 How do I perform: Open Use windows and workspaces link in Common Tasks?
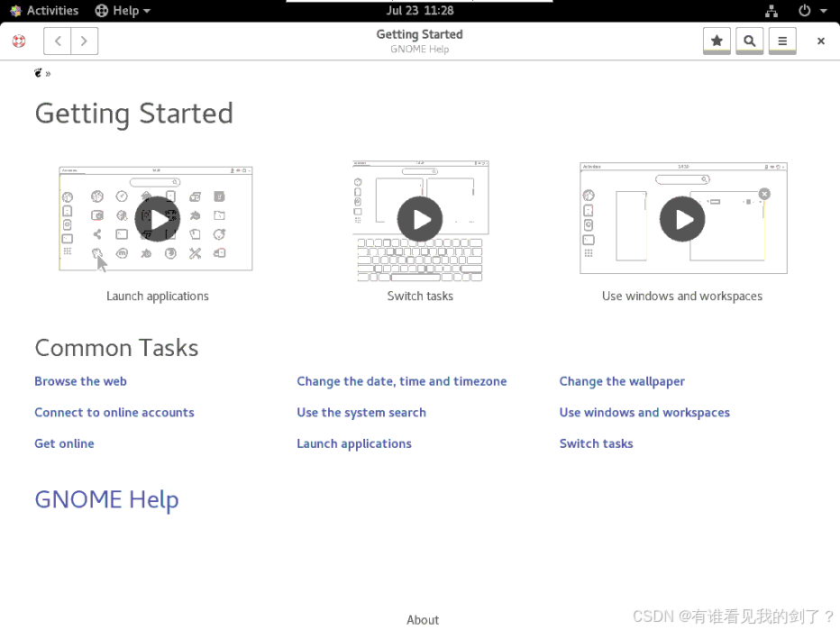tap(644, 413)
